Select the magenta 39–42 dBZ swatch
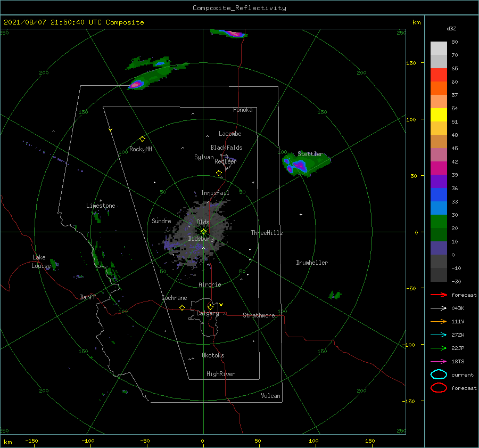 (439, 168)
